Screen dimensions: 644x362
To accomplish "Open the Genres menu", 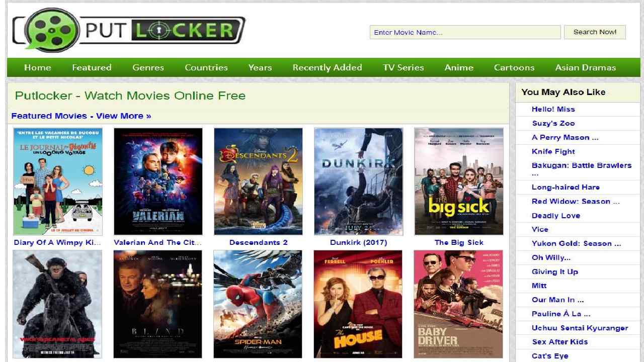I will [148, 67].
